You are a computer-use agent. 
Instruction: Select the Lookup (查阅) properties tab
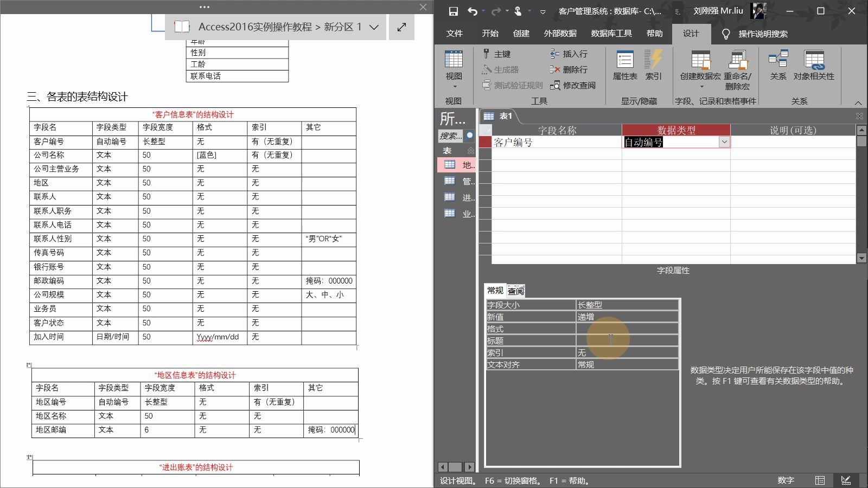(516, 291)
